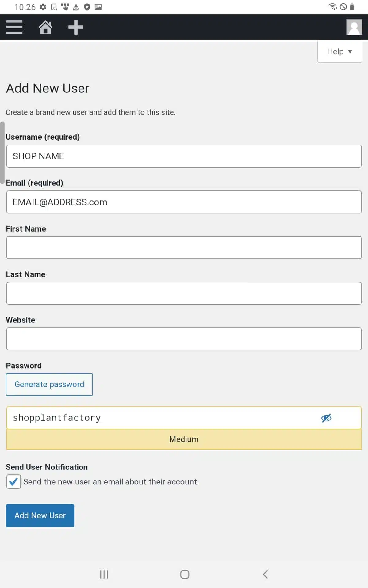Image resolution: width=368 pixels, height=588 pixels.
Task: Open the hamburger admin menu
Action: coord(14,27)
